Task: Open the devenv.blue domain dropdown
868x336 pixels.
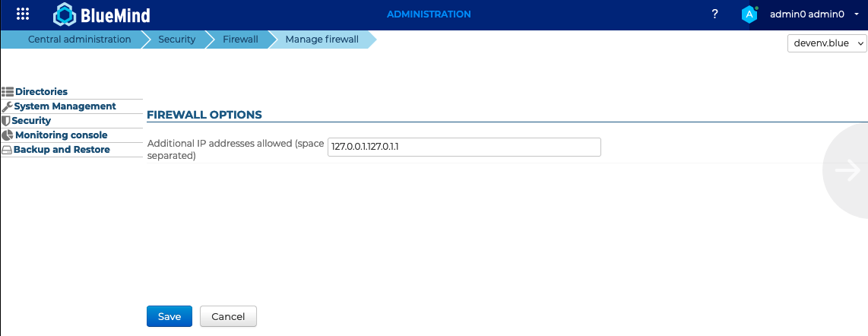Action: point(827,43)
